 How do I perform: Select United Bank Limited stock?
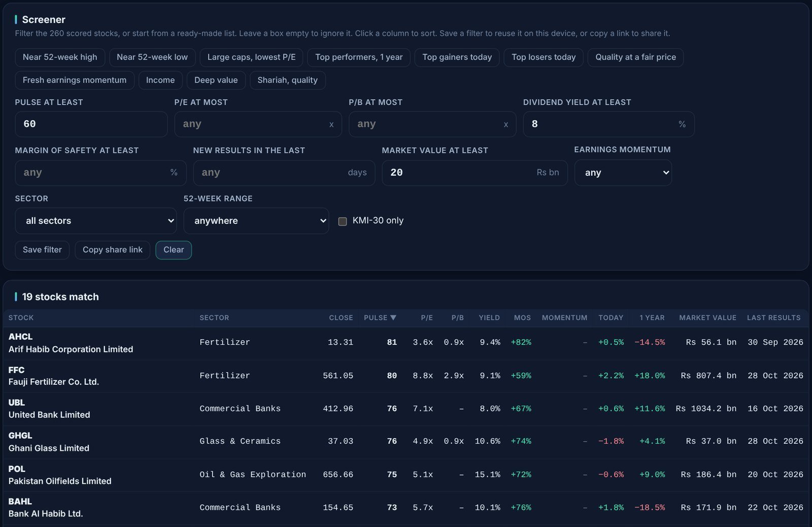(406, 409)
